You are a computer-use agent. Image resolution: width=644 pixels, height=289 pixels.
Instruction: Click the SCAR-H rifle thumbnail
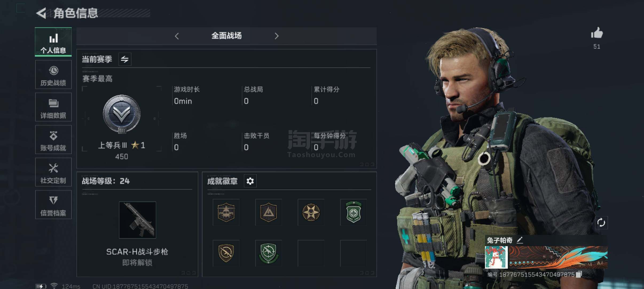coord(138,220)
